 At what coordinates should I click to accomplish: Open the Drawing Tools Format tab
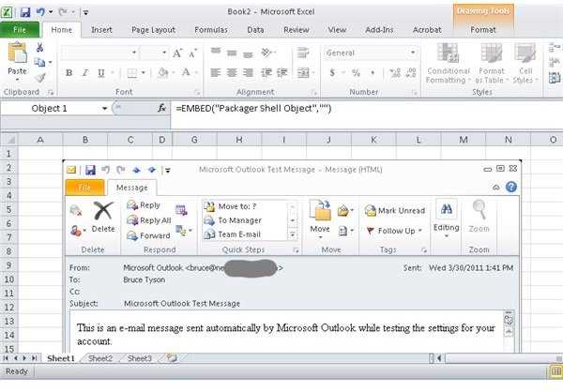click(483, 30)
